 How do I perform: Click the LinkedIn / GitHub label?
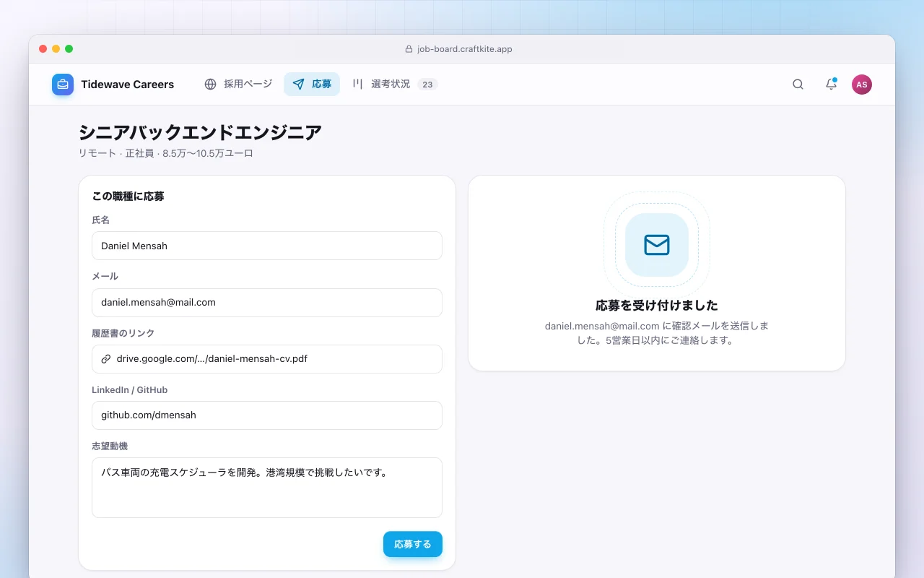pyautogui.click(x=130, y=390)
